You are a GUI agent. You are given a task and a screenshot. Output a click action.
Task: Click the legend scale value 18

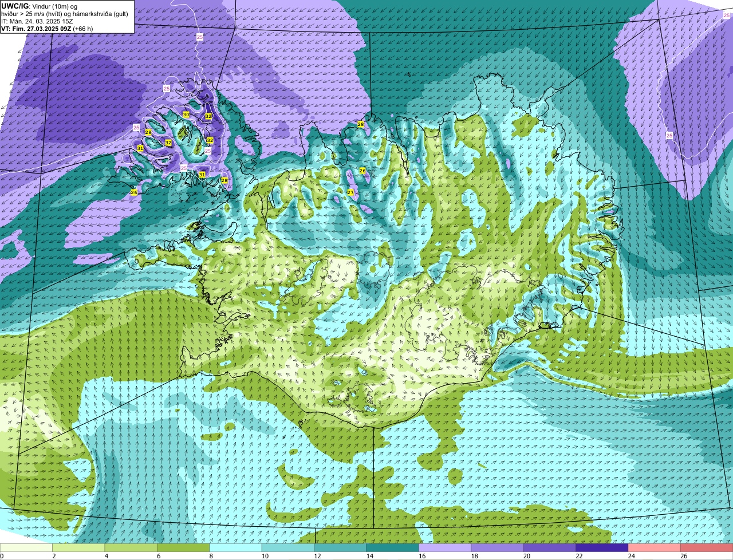coord(474,556)
